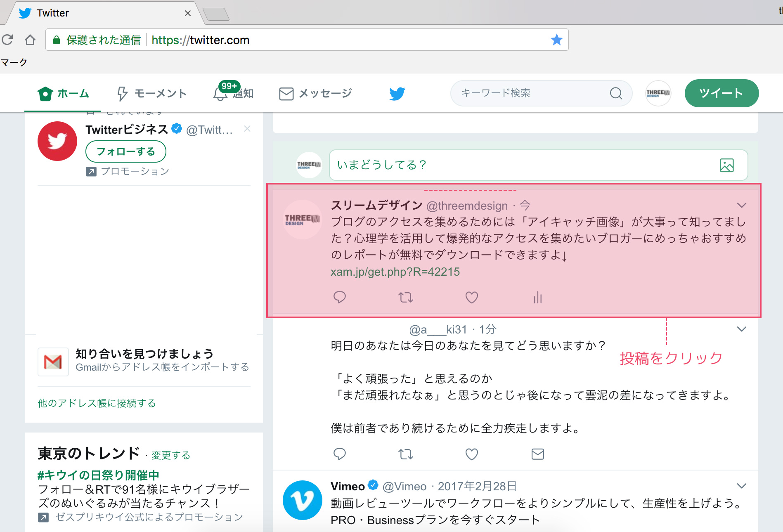Add a photo using the image icon in the compose box
This screenshot has width=783, height=532.
tap(726, 165)
